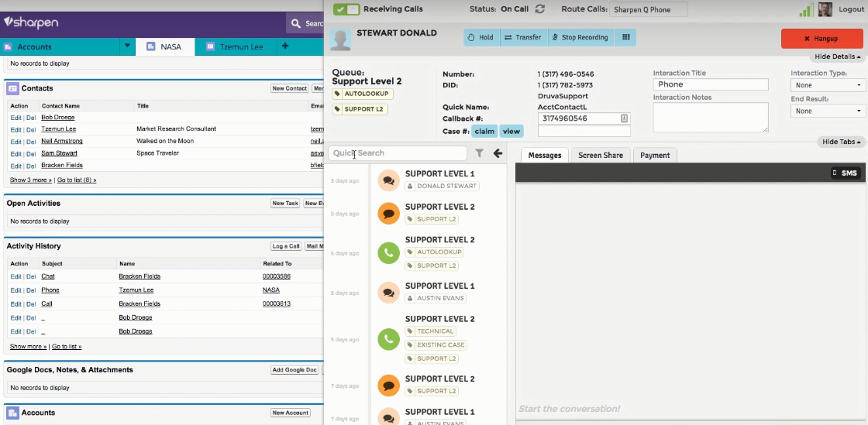Switch to the Payment tab
868x425 pixels.
pyautogui.click(x=655, y=156)
